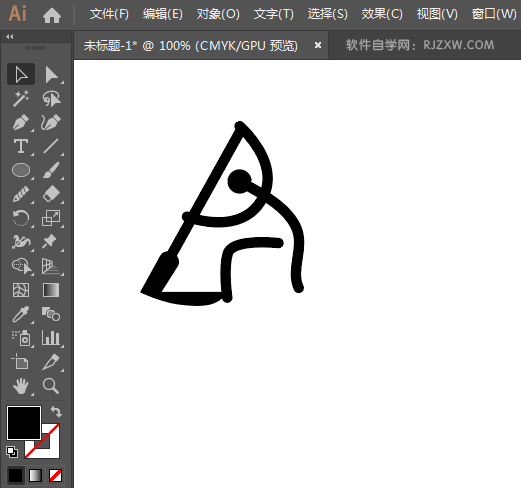Select the Pen tool

pyautogui.click(x=21, y=122)
